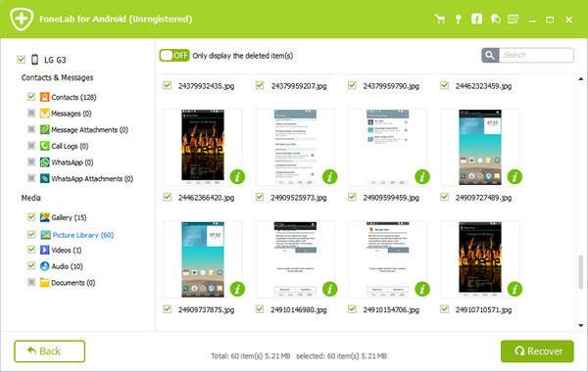The height and width of the screenshot is (372, 588).
Task: Uncheck the 24909525973.jpg checkbox
Action: tap(260, 197)
